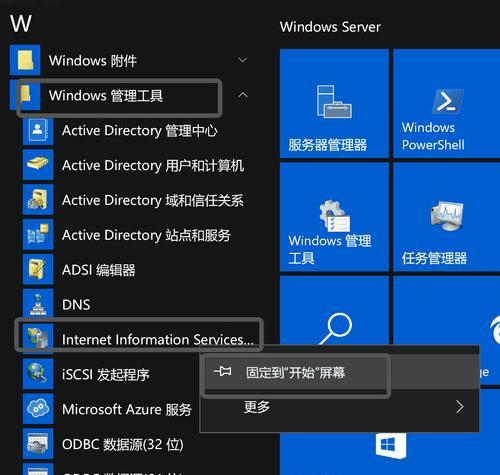Viewport: 500px width, 475px height.
Task: Open the 更多 submenu arrow
Action: [460, 407]
